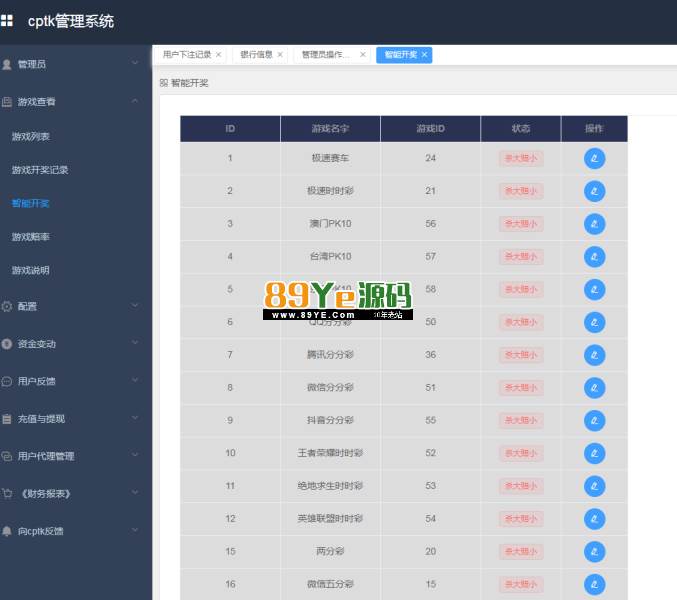Open edit action for 台湾PK10
The height and width of the screenshot is (600, 677).
pyautogui.click(x=594, y=257)
